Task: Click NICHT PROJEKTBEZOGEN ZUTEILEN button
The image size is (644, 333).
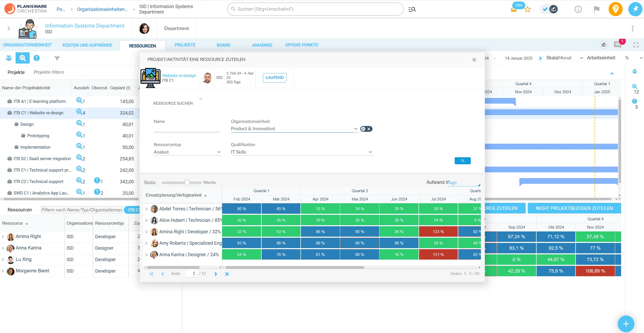Action: (x=574, y=208)
